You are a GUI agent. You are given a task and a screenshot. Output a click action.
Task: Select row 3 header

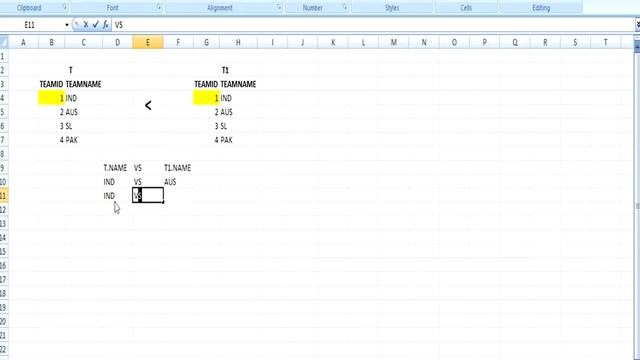click(x=4, y=84)
